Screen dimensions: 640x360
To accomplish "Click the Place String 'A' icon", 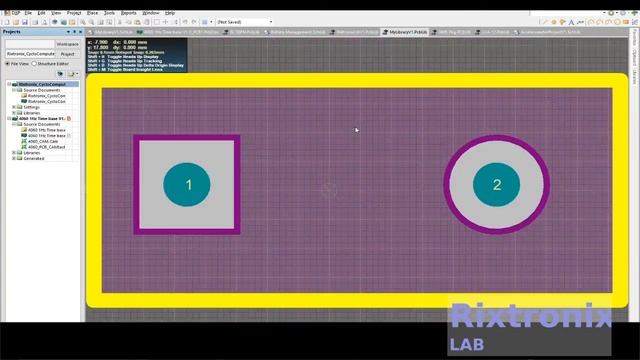I will click(571, 22).
